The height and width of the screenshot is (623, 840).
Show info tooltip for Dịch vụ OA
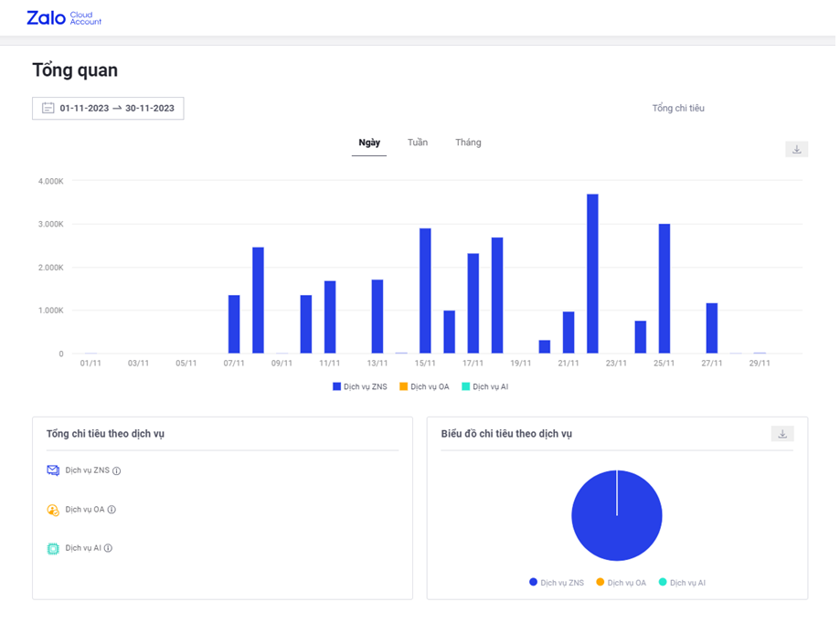click(x=112, y=510)
